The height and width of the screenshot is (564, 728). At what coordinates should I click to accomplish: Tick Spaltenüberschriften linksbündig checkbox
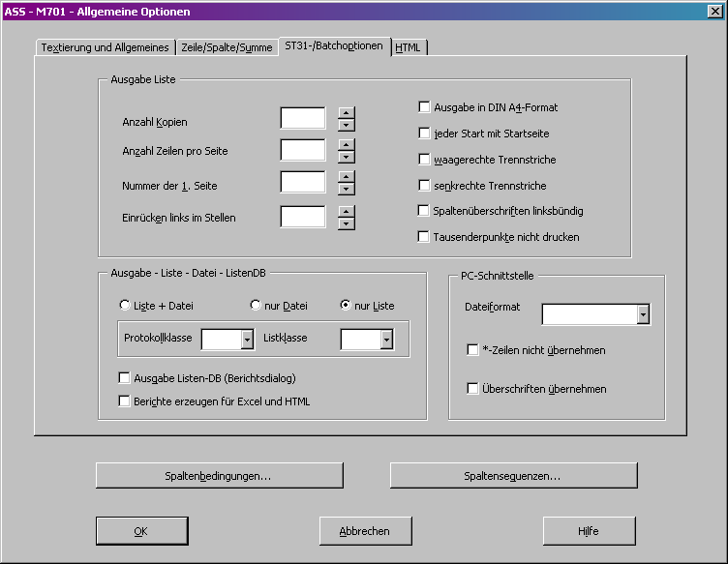[x=424, y=211]
